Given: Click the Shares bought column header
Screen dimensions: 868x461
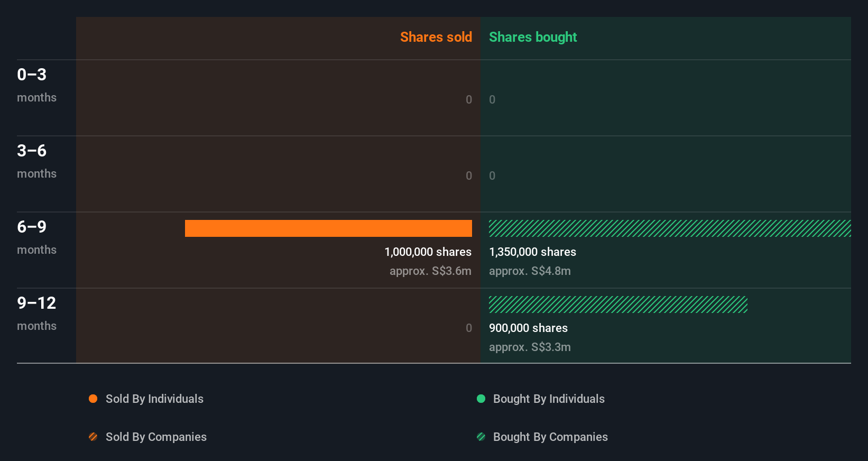Looking at the screenshot, I should click(x=533, y=37).
